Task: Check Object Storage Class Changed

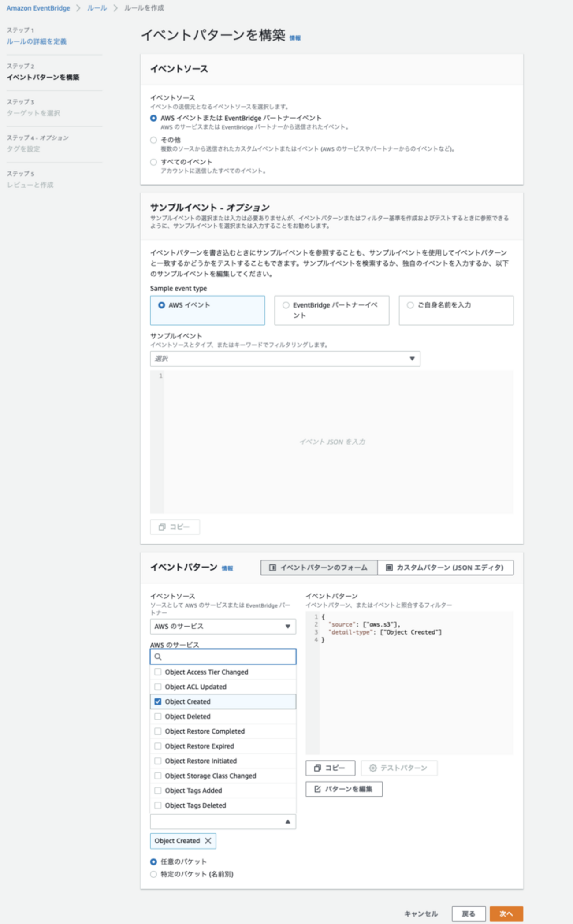Action: click(158, 776)
